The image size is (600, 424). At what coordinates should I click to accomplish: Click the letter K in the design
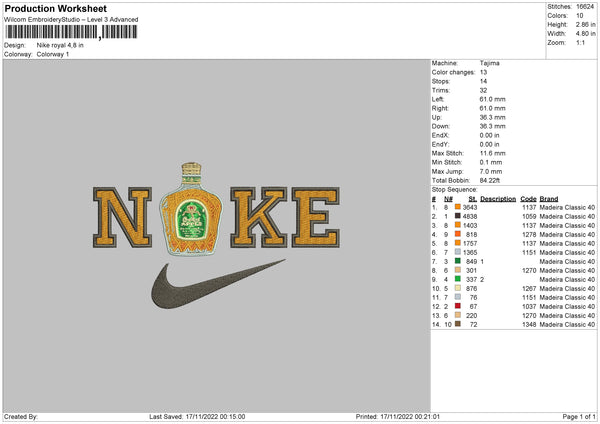258,217
